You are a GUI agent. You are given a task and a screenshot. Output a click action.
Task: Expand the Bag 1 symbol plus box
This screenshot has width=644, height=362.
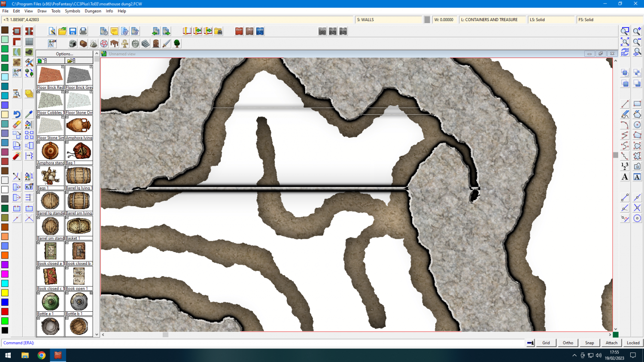click(67, 143)
